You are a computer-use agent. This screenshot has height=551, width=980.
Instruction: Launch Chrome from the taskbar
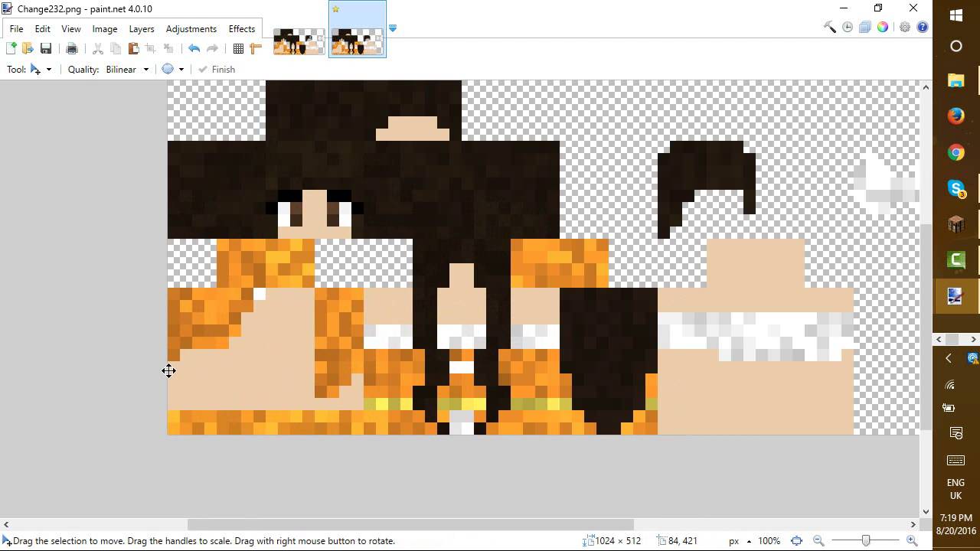point(956,152)
